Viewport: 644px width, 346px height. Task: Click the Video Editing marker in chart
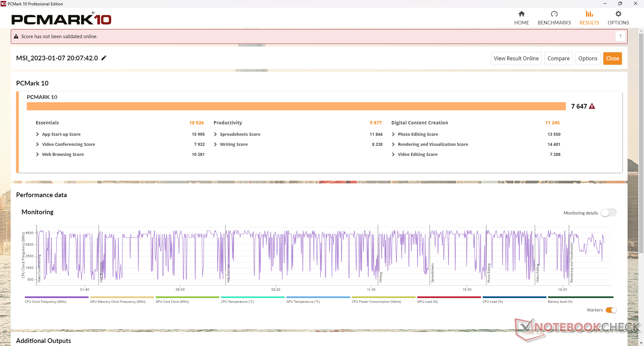pyautogui.click(x=537, y=273)
